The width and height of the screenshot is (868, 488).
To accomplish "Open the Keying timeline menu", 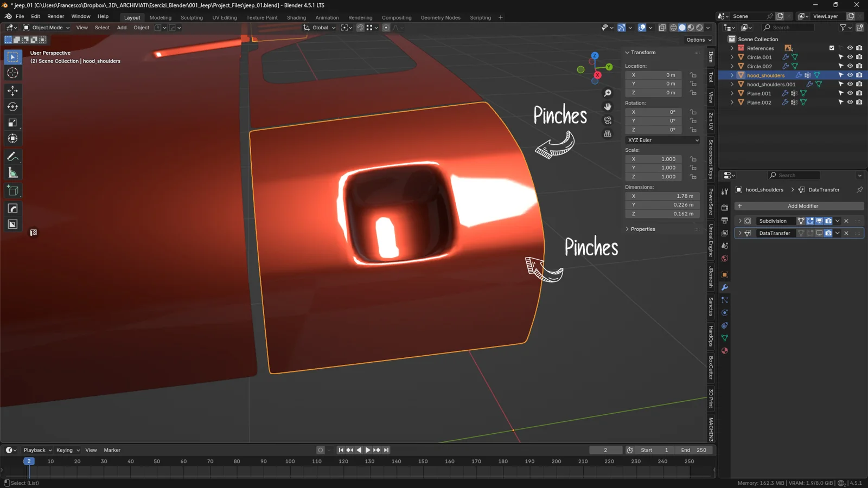I will pyautogui.click(x=68, y=450).
